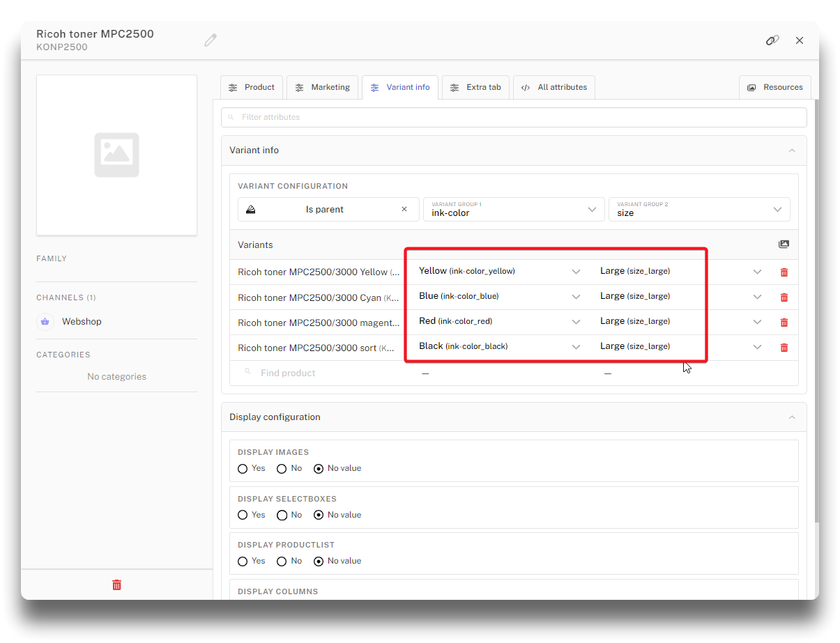Delete the Yellow toner variant row

pyautogui.click(x=784, y=272)
